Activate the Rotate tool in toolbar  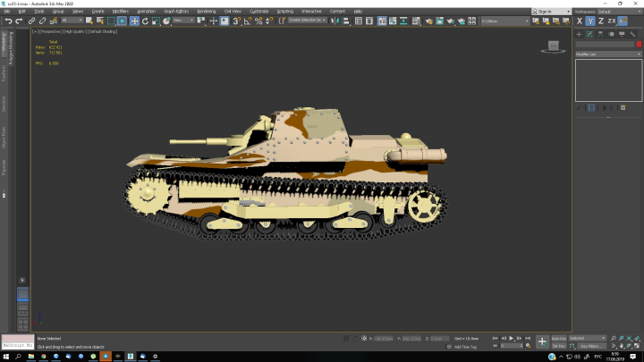(145, 21)
